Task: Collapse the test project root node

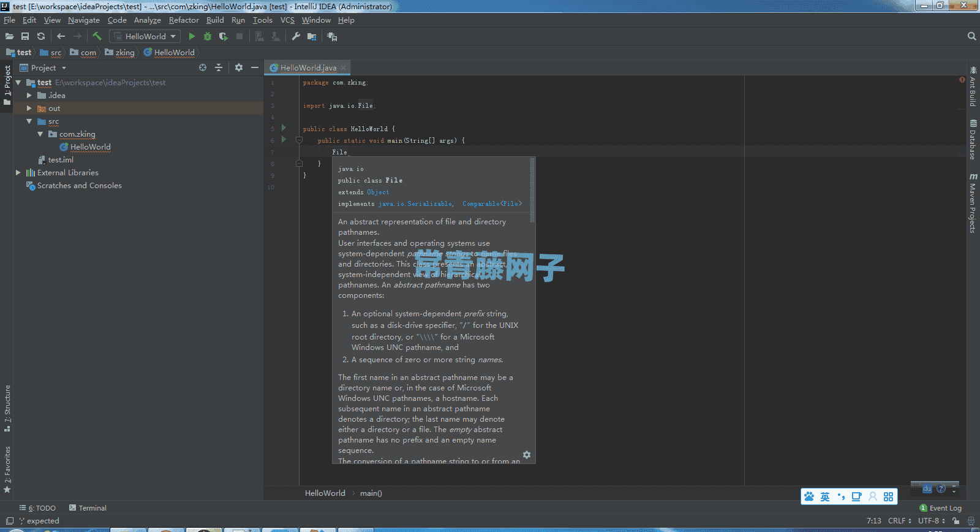Action: [x=18, y=82]
